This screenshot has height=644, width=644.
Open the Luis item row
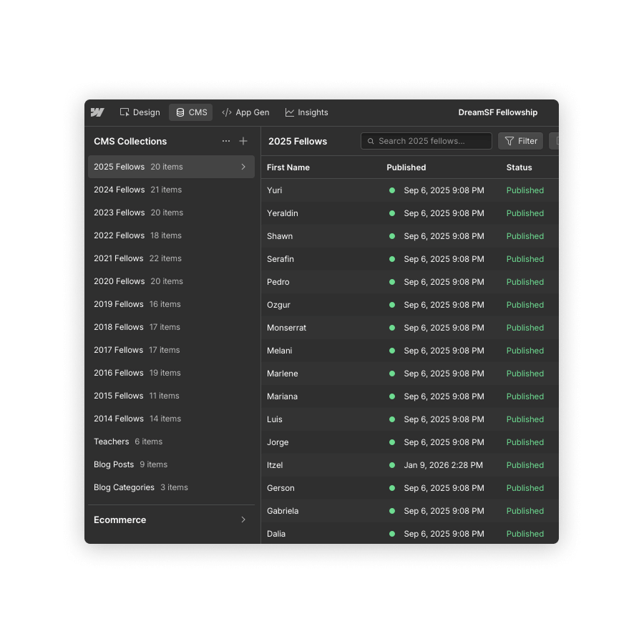pyautogui.click(x=410, y=419)
